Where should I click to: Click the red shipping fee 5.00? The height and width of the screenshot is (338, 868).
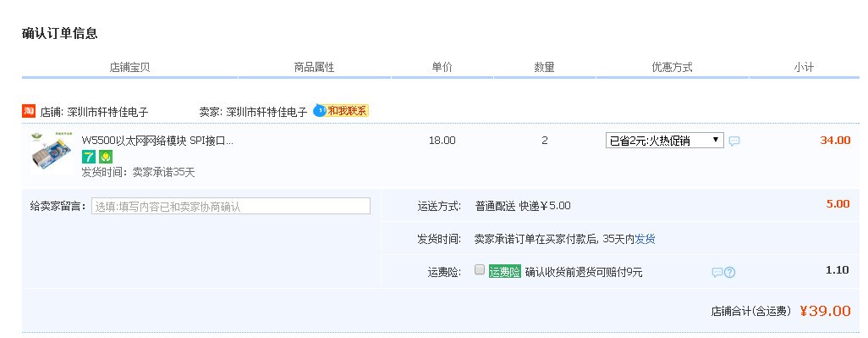tap(838, 204)
